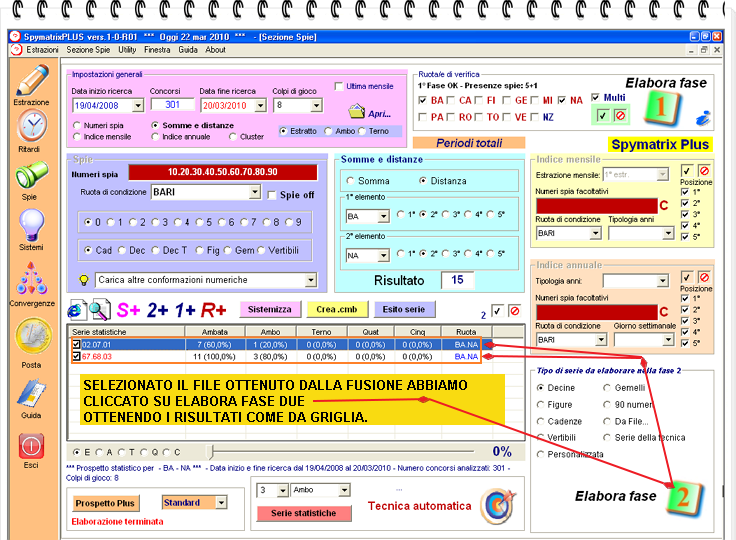Click the Internet Explorer page icon
This screenshot has height=540, width=736.
coord(77,310)
